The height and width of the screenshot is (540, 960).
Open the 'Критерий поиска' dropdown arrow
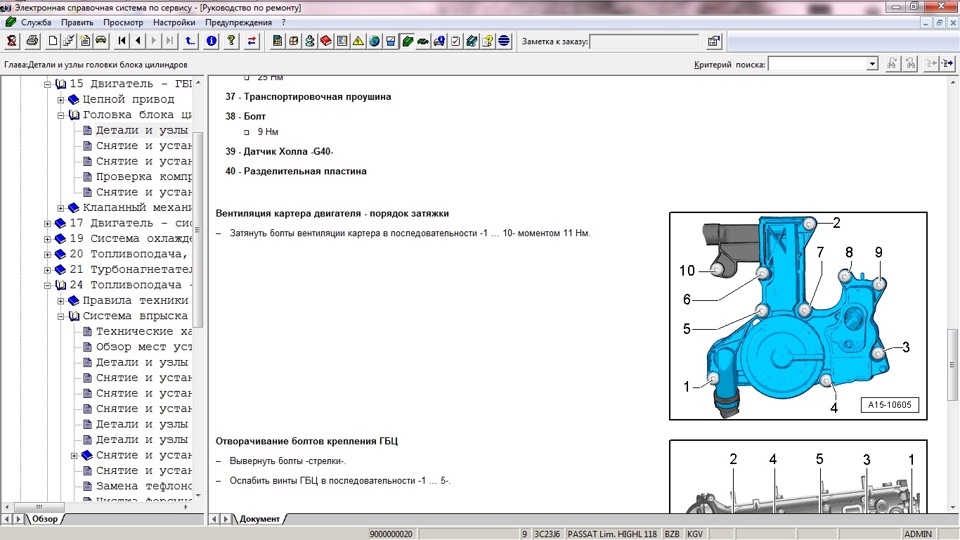pyautogui.click(x=872, y=64)
